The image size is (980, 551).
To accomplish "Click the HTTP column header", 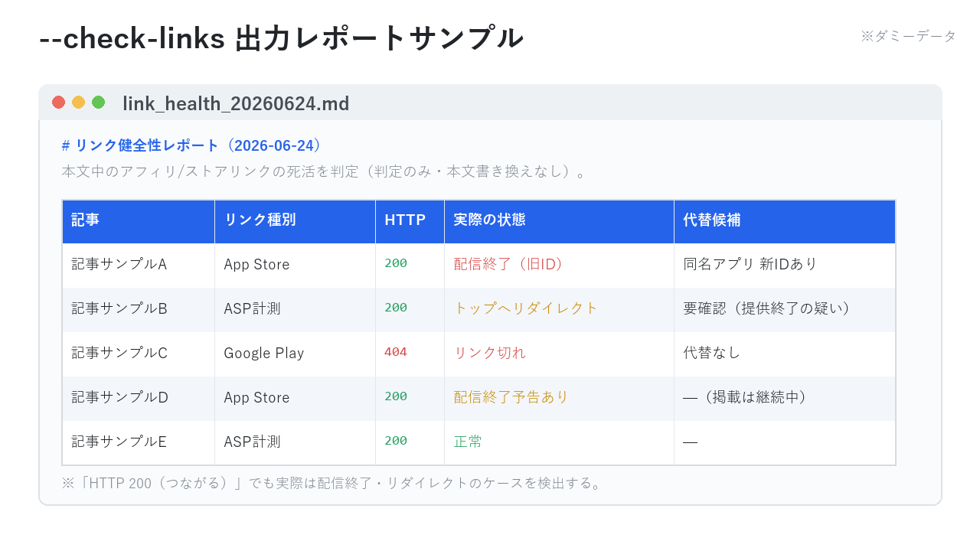I will pos(410,222).
